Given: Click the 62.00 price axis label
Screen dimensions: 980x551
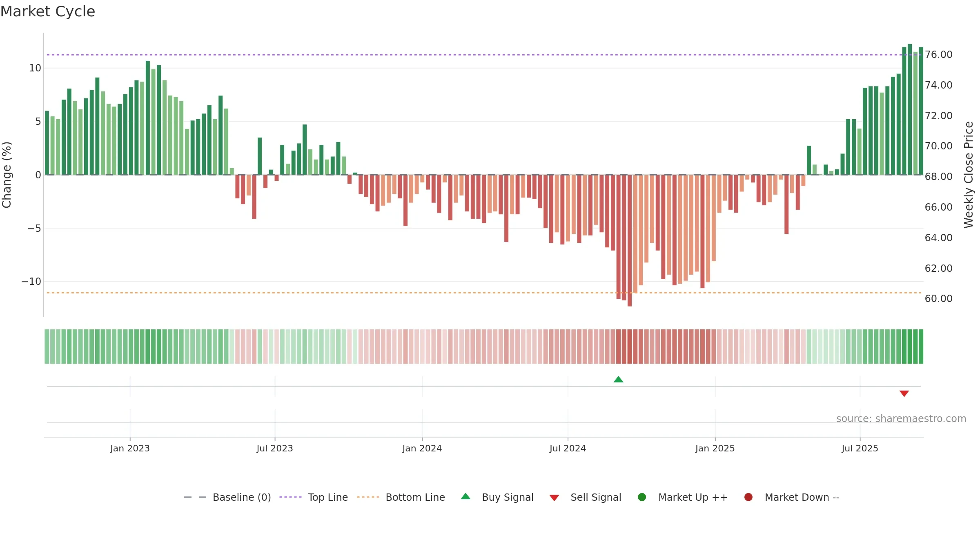Looking at the screenshot, I should point(939,268).
